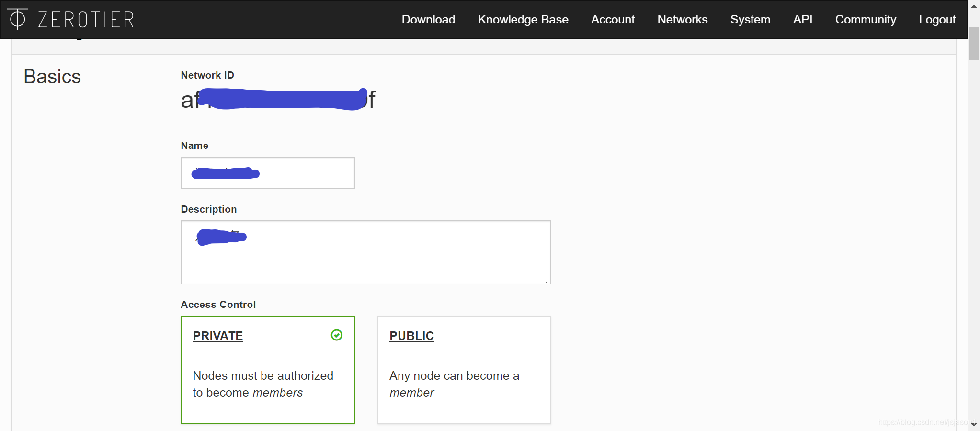Click the PRIVATE heading link
980x431 pixels.
coord(218,336)
